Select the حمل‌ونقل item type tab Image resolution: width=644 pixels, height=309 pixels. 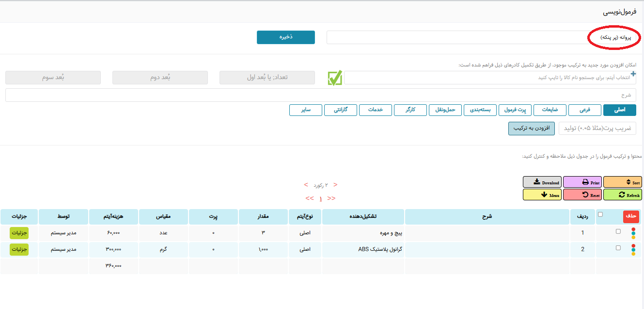[x=445, y=110]
